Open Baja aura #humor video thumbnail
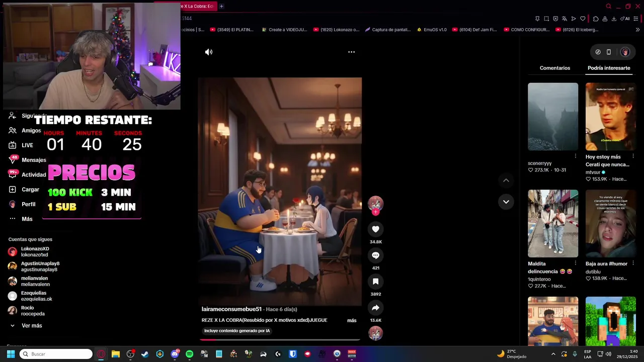Viewport: 644px width, 362px height. coord(611,223)
